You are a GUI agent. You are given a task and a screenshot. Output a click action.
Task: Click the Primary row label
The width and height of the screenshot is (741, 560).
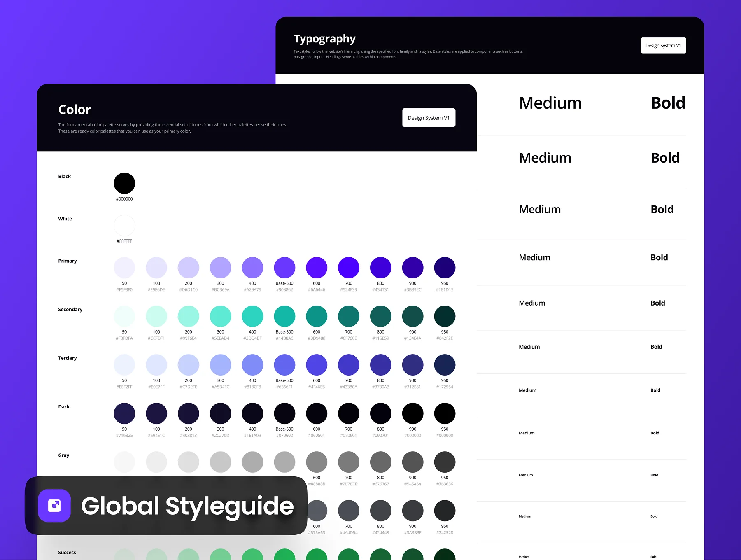(68, 261)
